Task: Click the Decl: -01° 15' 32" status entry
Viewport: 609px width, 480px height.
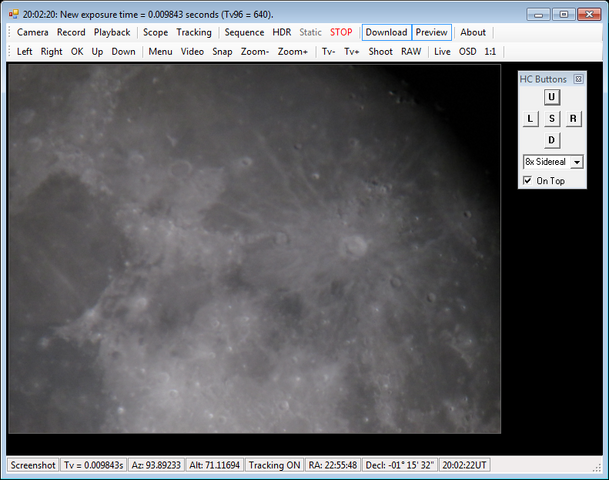Action: coord(400,465)
